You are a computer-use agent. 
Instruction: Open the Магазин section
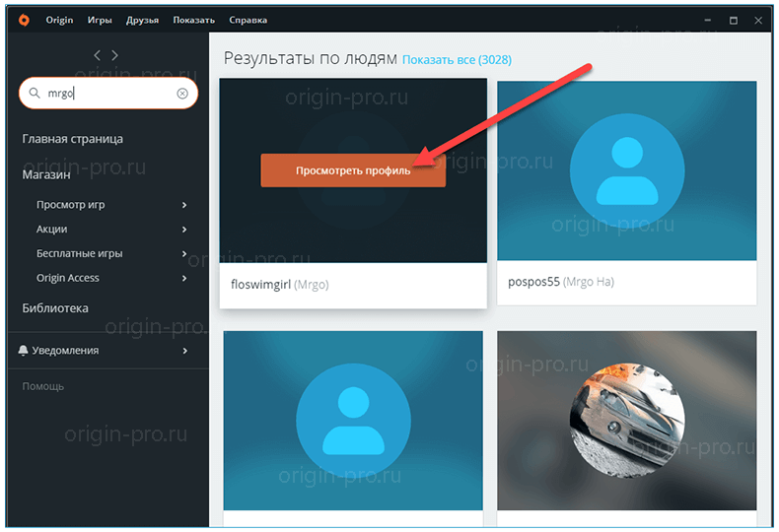click(x=46, y=174)
